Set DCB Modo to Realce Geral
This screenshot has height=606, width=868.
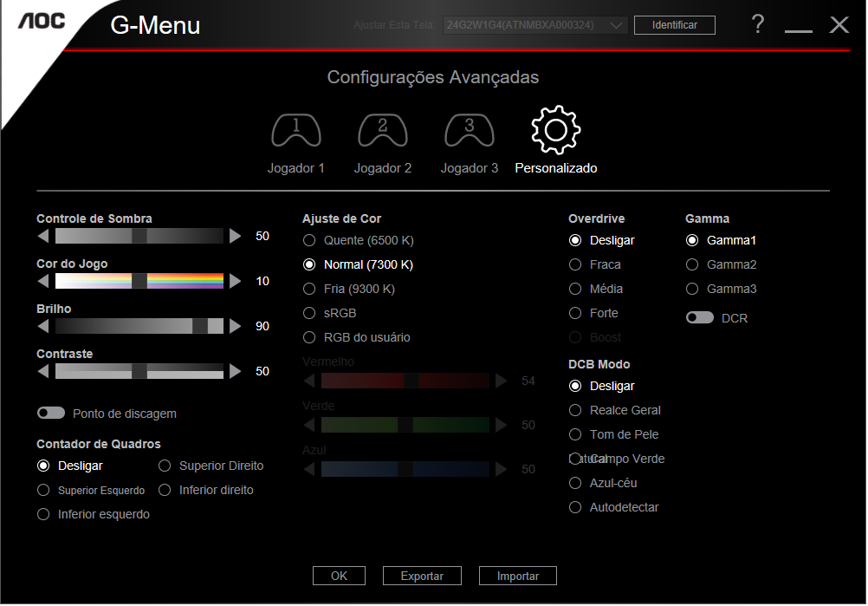click(x=615, y=410)
